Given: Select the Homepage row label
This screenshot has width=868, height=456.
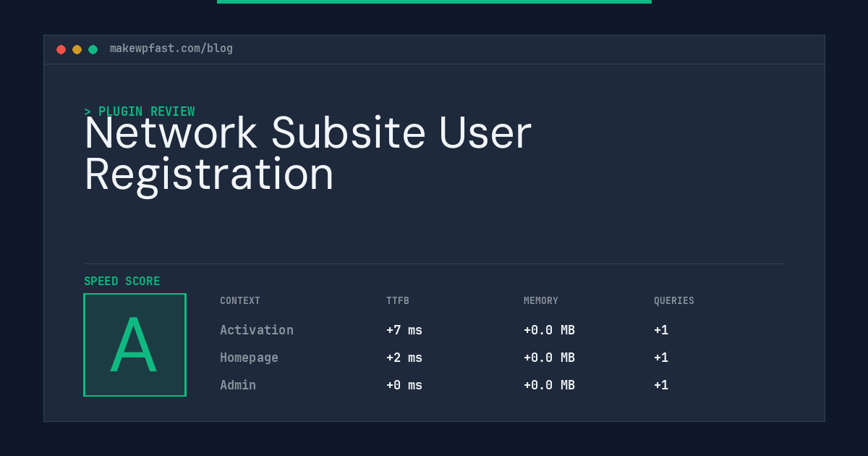Looking at the screenshot, I should [x=249, y=358].
